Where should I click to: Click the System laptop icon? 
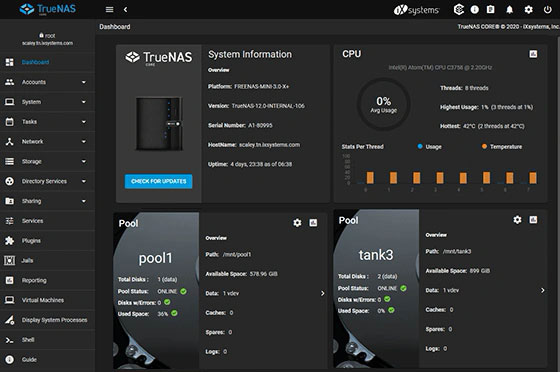point(10,102)
